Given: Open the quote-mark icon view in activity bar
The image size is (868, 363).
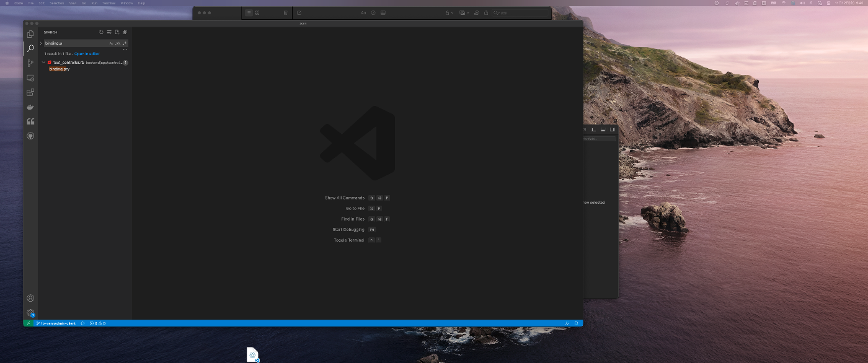Looking at the screenshot, I should click(x=30, y=121).
